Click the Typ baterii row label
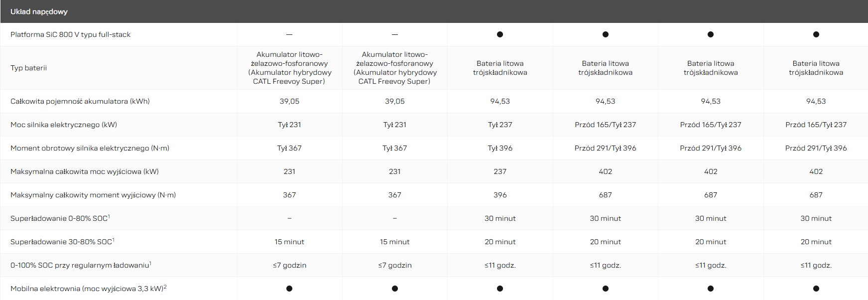This screenshot has width=868, height=300. point(28,68)
